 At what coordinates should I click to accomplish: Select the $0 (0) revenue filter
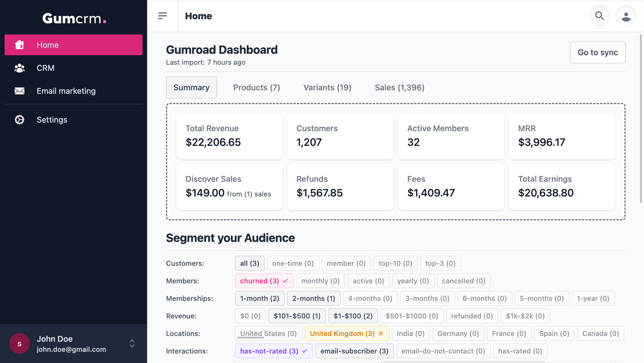click(x=250, y=316)
